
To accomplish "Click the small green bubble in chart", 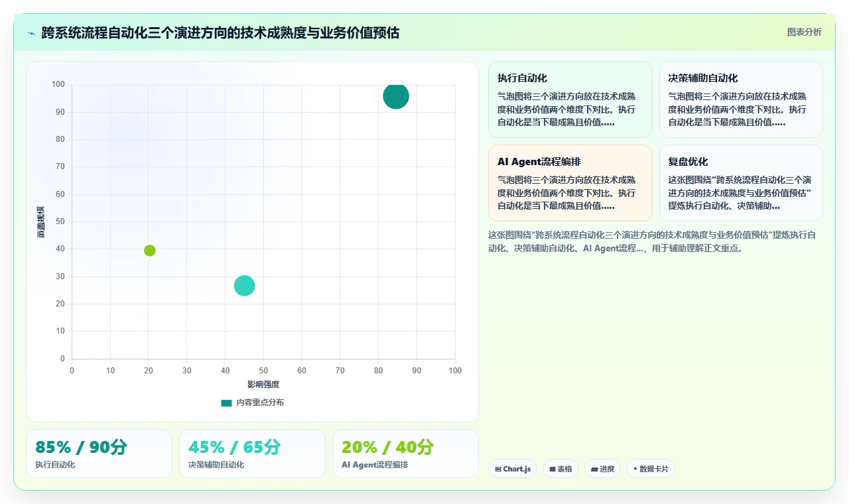I will click(x=150, y=251).
